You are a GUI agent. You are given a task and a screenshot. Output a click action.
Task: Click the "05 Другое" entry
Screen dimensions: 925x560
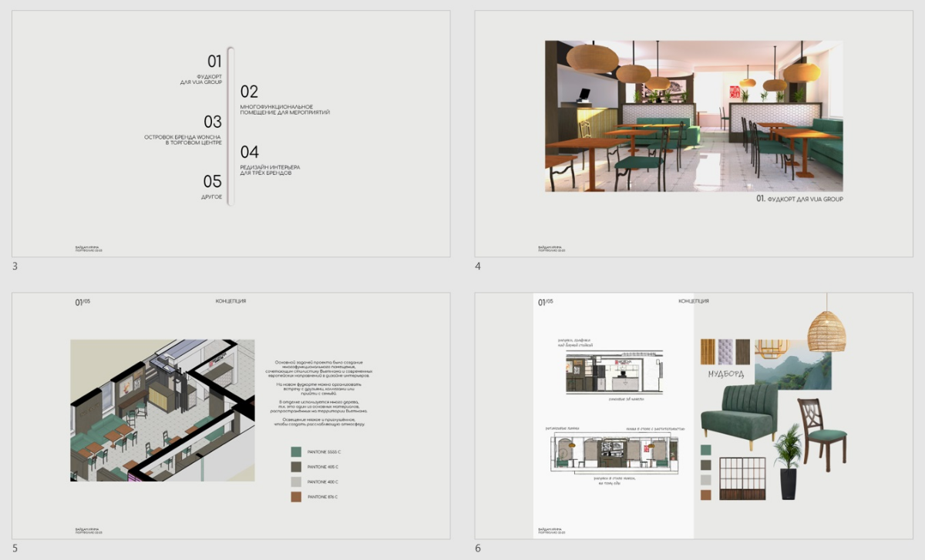(x=212, y=182)
